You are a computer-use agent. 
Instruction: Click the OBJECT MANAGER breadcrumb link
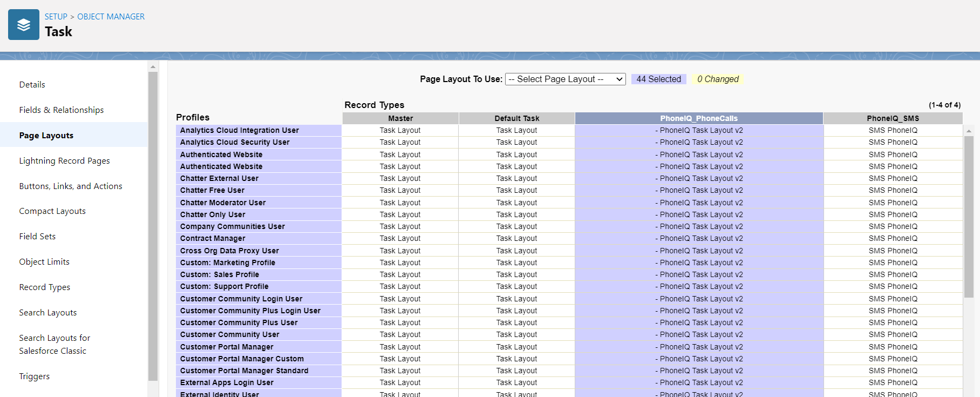[x=111, y=17]
